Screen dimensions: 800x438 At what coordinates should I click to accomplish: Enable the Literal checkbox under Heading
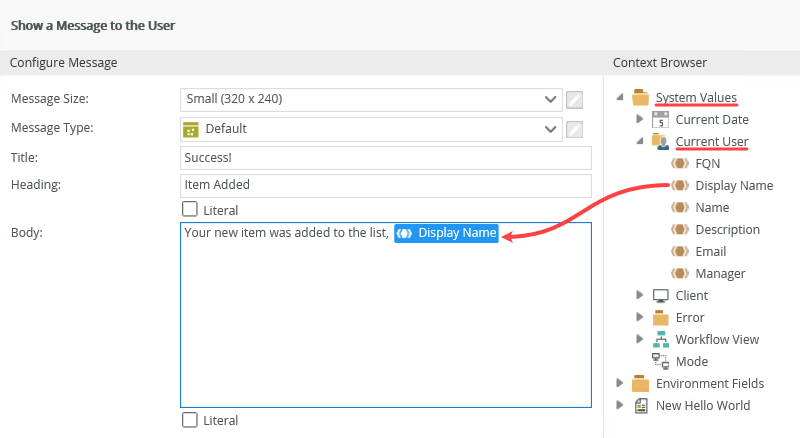tap(190, 209)
